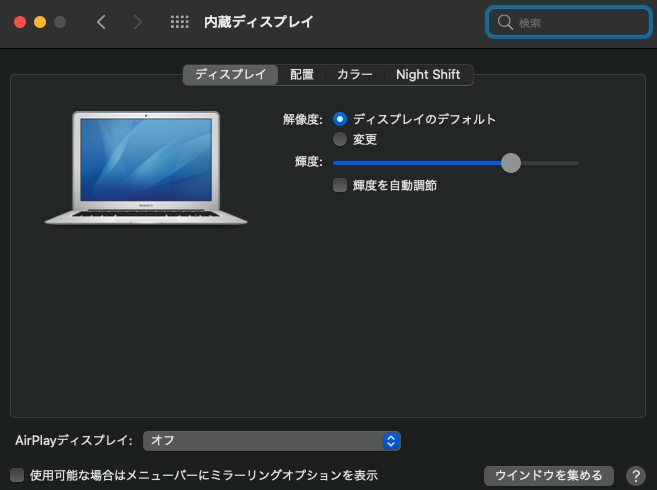
Task: Open the カラー tab
Action: pyautogui.click(x=354, y=75)
